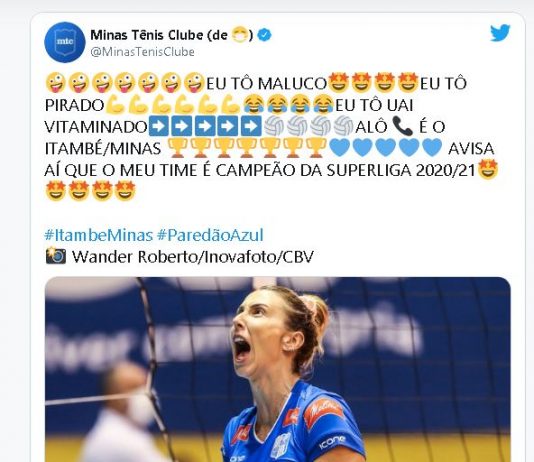Click the first volleyball emoji
This screenshot has width=534, height=462.
click(274, 126)
